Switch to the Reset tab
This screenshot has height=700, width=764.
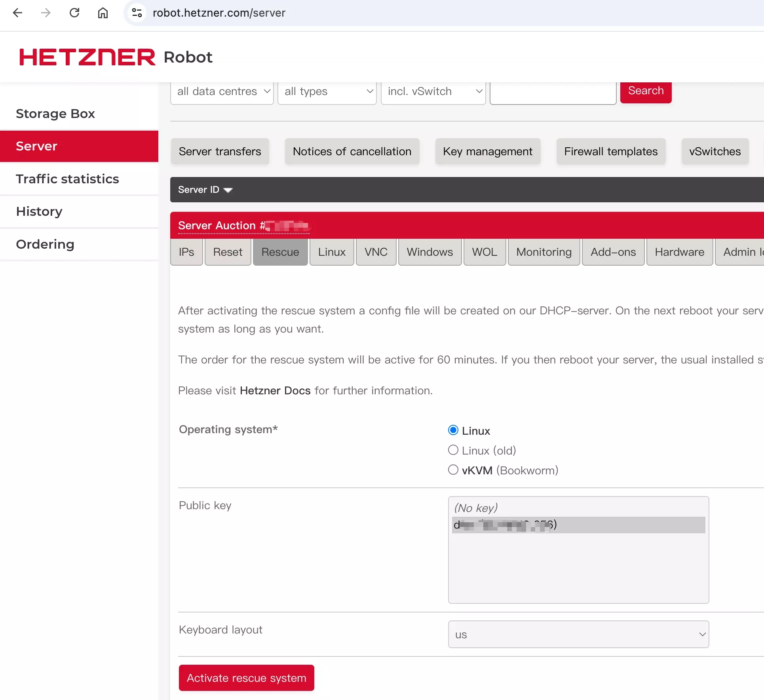coord(228,252)
